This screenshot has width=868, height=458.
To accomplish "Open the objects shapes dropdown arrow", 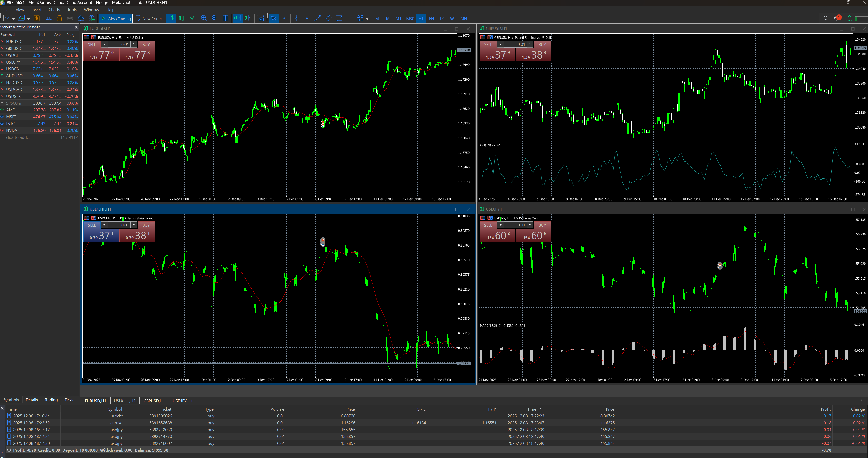I will 367,19.
